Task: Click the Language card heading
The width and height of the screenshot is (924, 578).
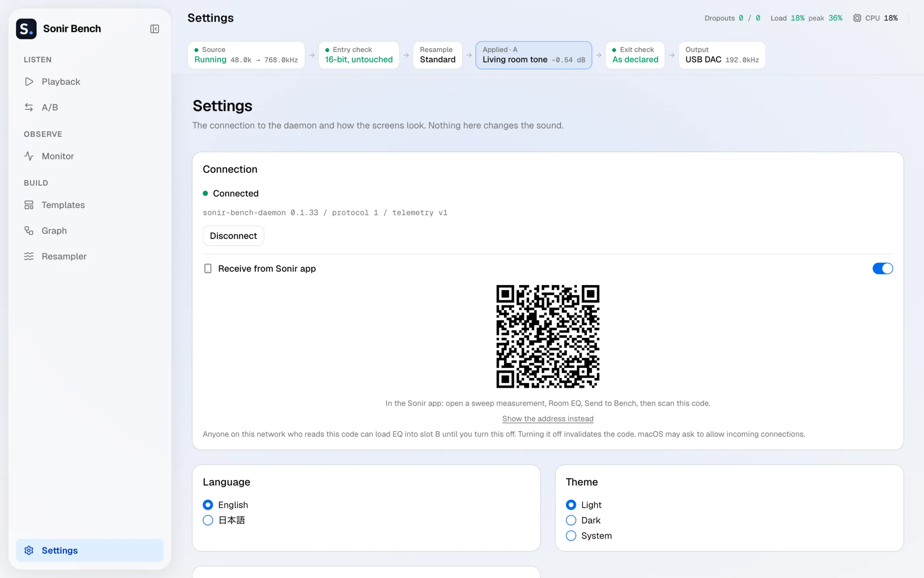Action: coord(226,482)
